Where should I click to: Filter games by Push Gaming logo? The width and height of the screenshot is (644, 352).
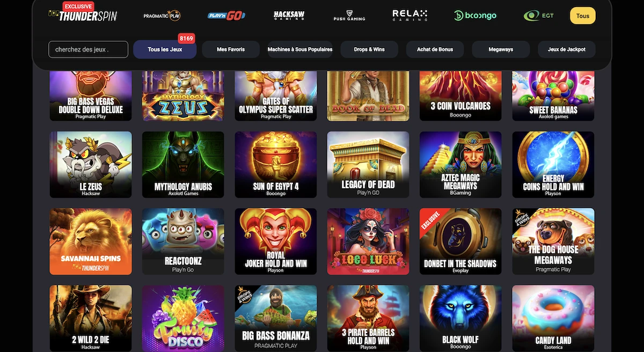coord(349,16)
